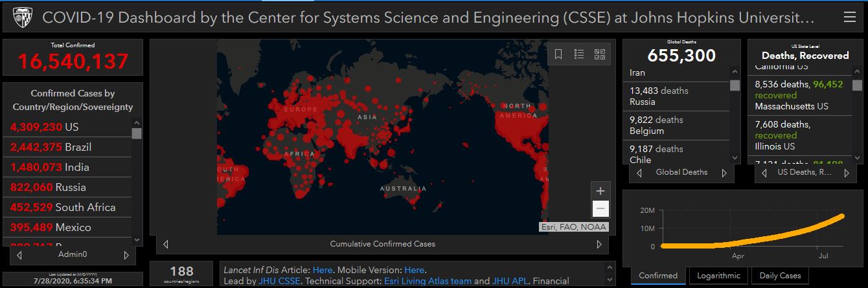This screenshot has width=868, height=288.
Task: Click the Last Updated 7/28/2020 timestamp
Action: (x=73, y=282)
